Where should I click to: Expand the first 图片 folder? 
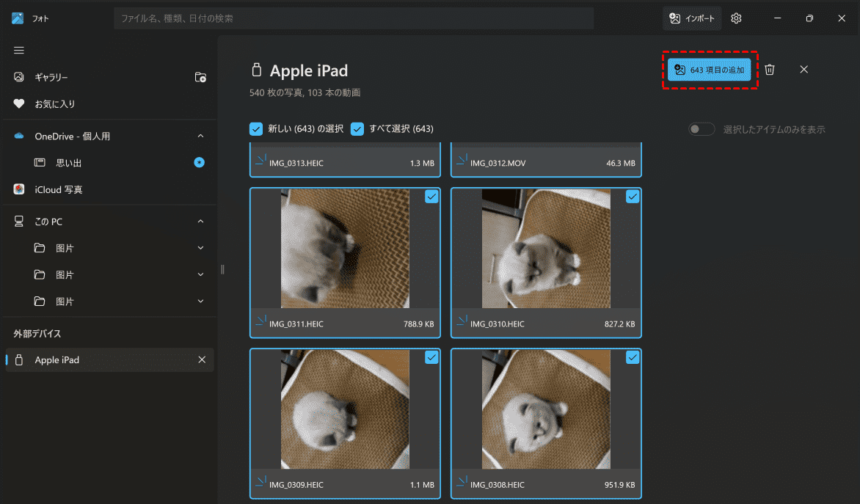click(x=200, y=248)
